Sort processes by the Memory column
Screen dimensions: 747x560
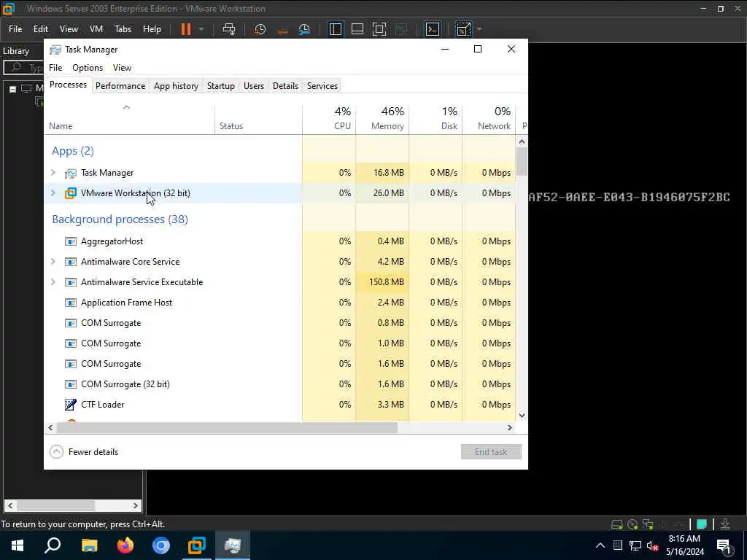click(382, 119)
